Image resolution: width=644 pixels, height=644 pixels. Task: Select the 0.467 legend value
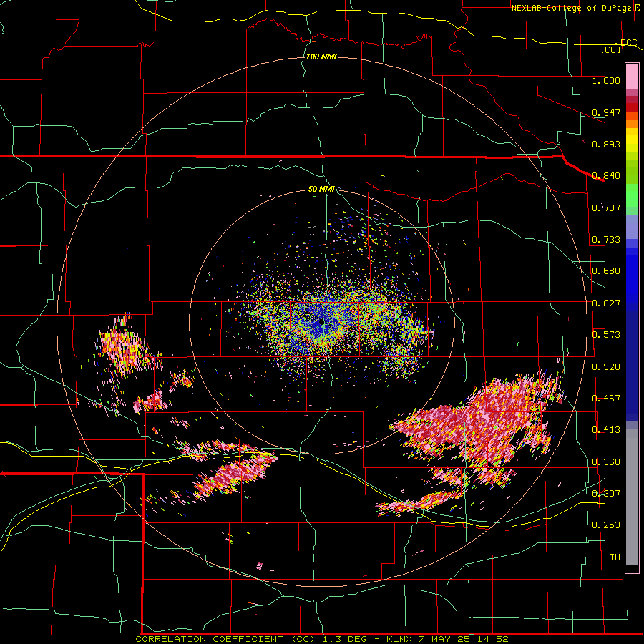606,399
